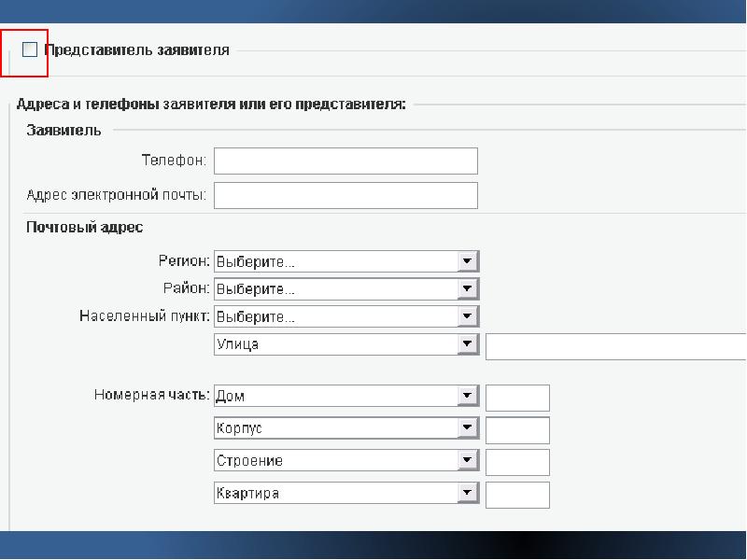Click the street name text field next to Улица

(x=616, y=346)
